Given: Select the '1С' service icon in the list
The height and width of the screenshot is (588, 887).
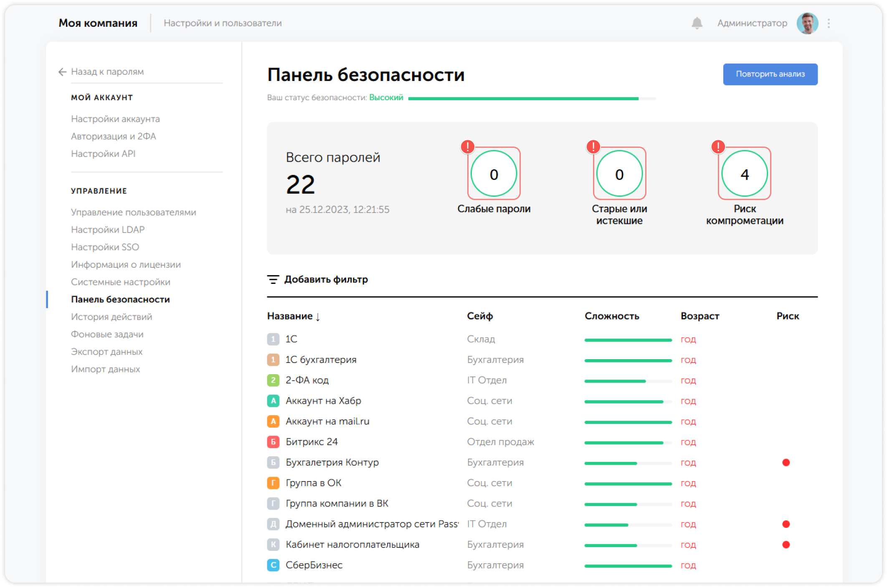Looking at the screenshot, I should tap(273, 339).
